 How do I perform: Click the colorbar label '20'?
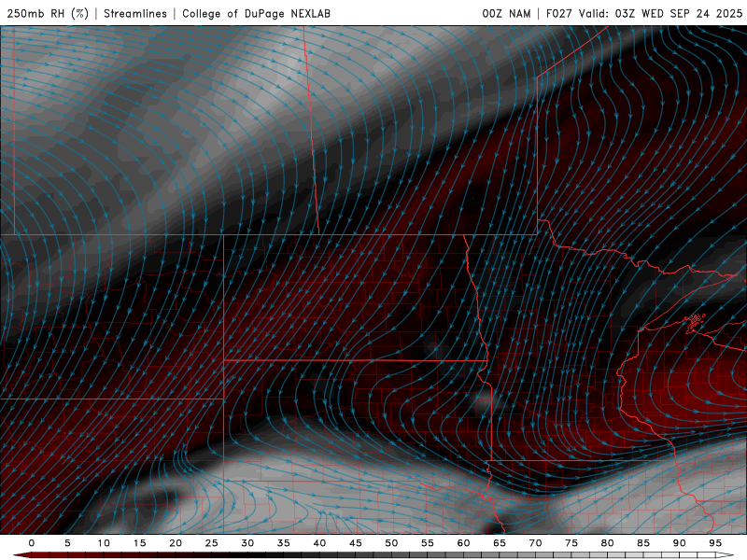pos(176,543)
